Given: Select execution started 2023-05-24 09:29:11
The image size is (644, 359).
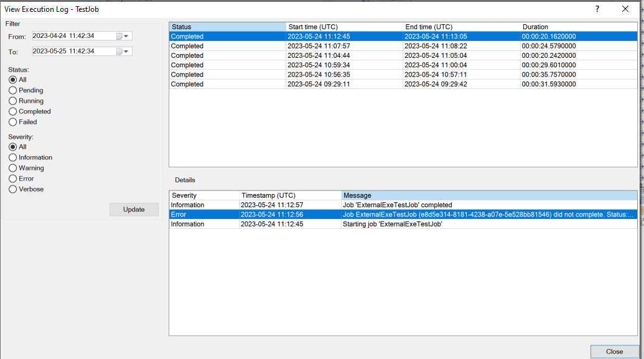Looking at the screenshot, I should tap(403, 84).
